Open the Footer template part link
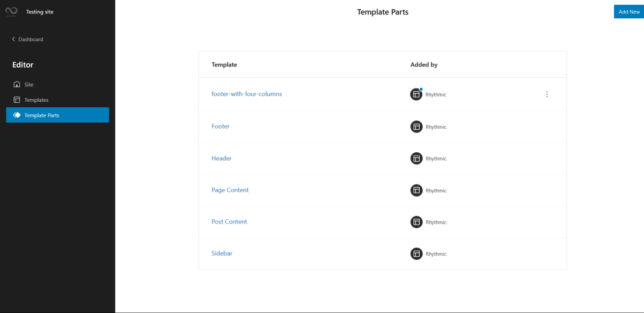 coord(221,126)
